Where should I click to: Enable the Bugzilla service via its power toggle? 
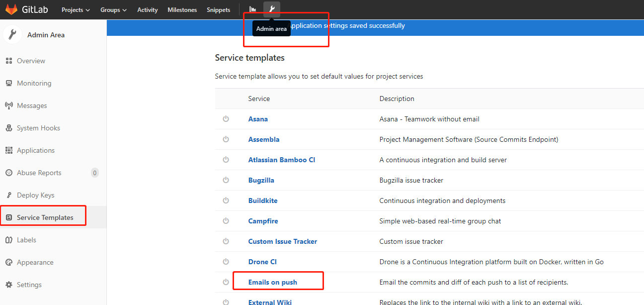click(x=226, y=180)
